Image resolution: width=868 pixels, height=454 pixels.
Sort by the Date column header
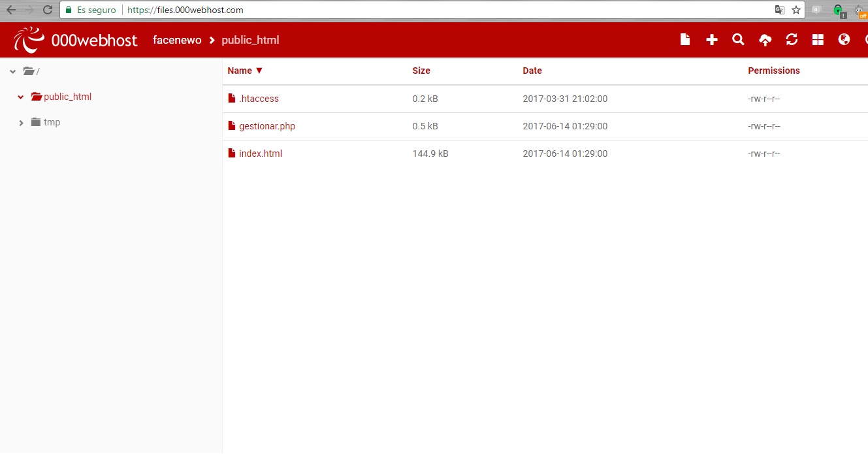[532, 71]
